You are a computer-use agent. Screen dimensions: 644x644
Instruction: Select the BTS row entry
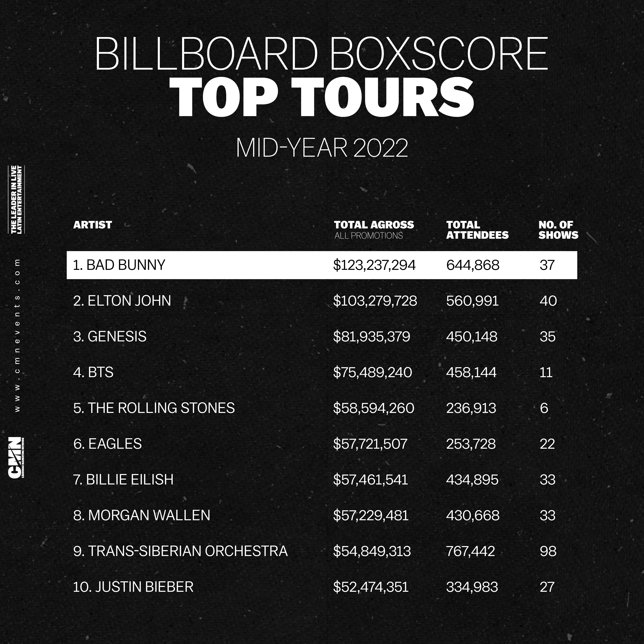[322, 372]
